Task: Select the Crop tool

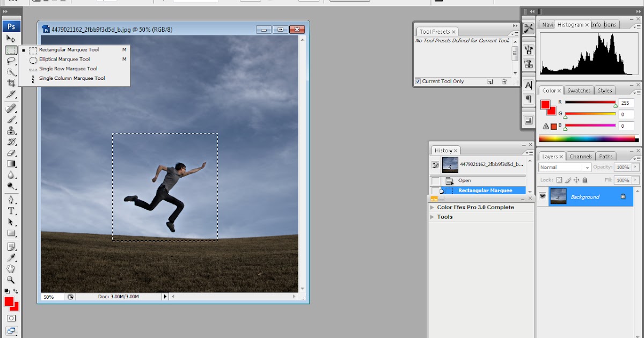Action: coord(11,83)
